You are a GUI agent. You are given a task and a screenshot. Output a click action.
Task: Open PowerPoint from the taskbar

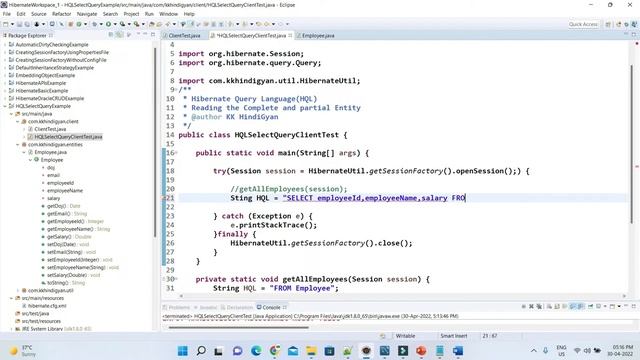(x=421, y=351)
